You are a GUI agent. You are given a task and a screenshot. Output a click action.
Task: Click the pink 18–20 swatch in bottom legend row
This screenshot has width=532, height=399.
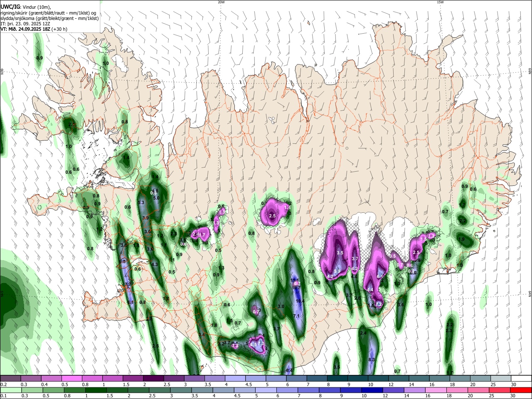(x=457, y=390)
